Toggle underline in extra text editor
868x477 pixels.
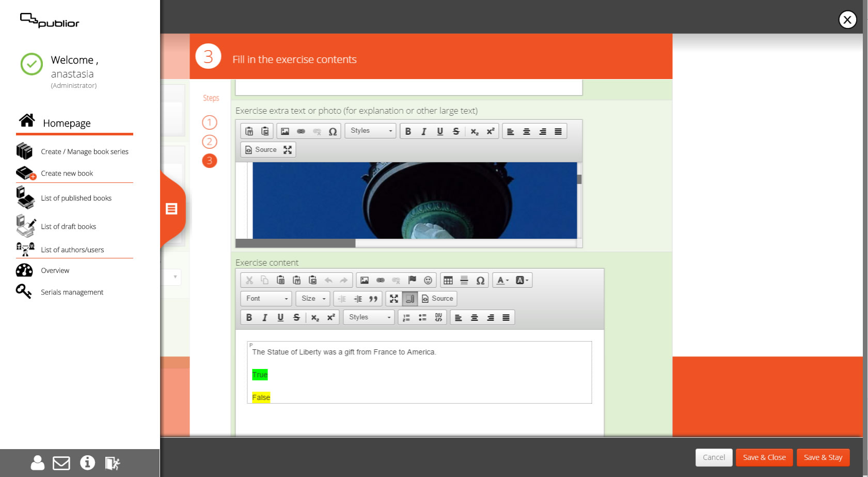pos(440,131)
